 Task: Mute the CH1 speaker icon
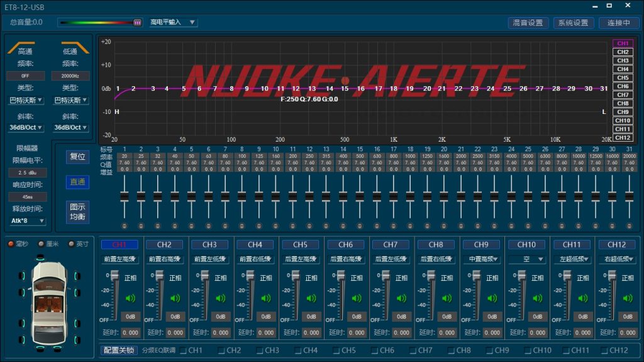130,298
